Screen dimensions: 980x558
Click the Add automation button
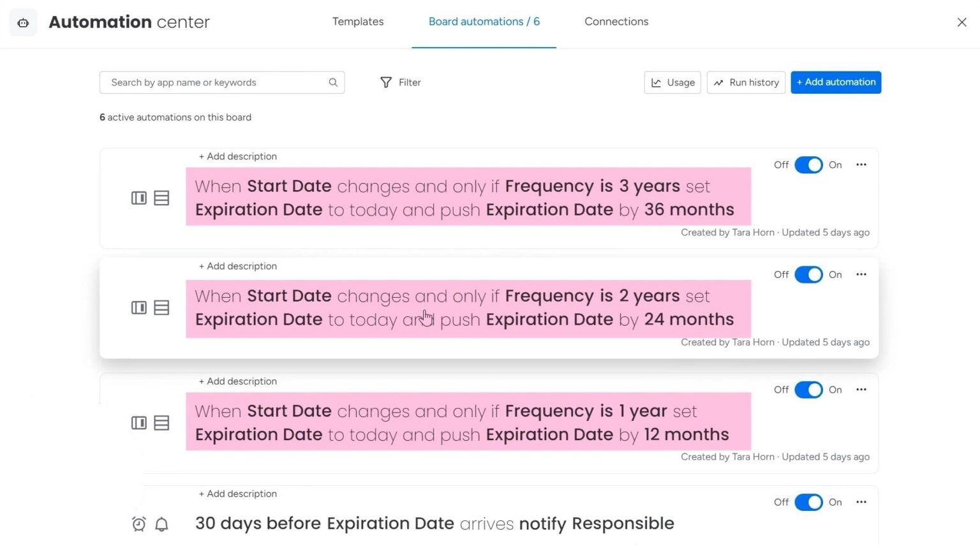click(836, 82)
